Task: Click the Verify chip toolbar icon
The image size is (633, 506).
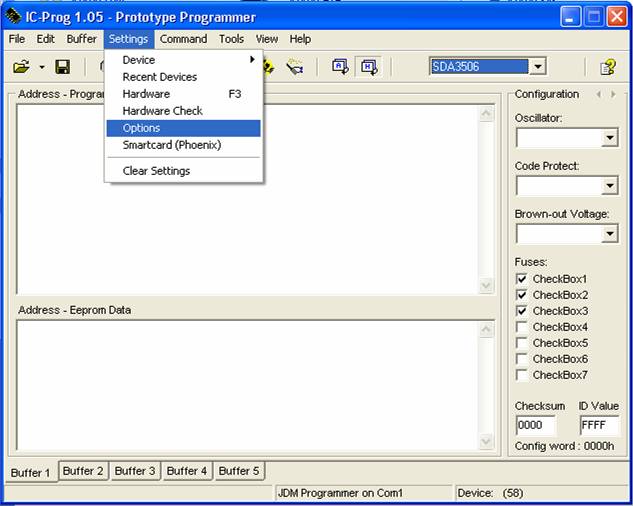Action: click(x=294, y=67)
